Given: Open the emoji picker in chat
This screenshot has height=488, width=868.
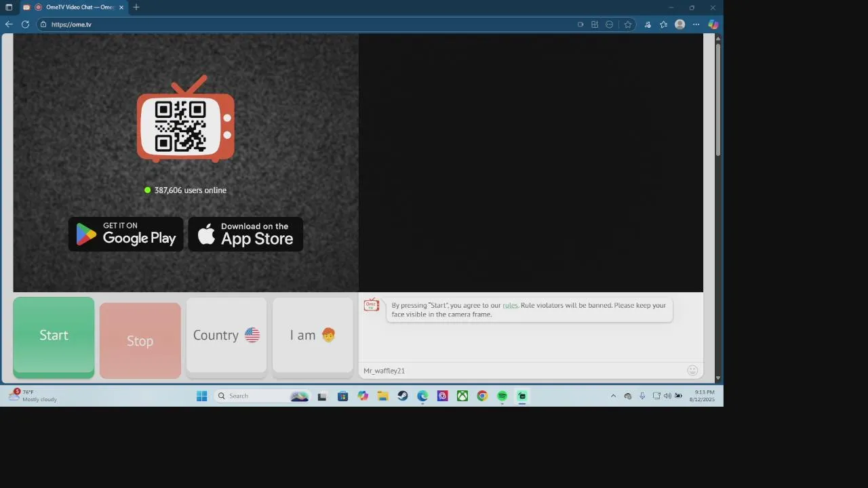Looking at the screenshot, I should pos(692,370).
